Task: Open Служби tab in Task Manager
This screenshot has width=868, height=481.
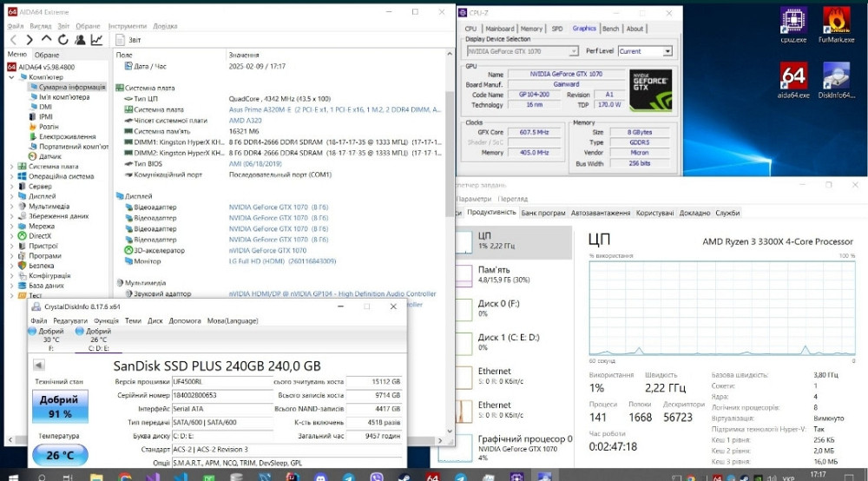Action: tap(727, 213)
